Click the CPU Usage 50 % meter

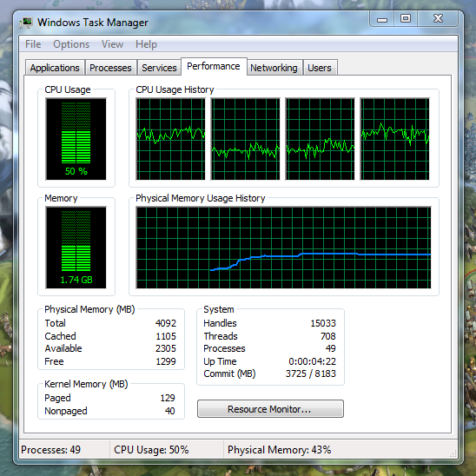click(x=76, y=139)
